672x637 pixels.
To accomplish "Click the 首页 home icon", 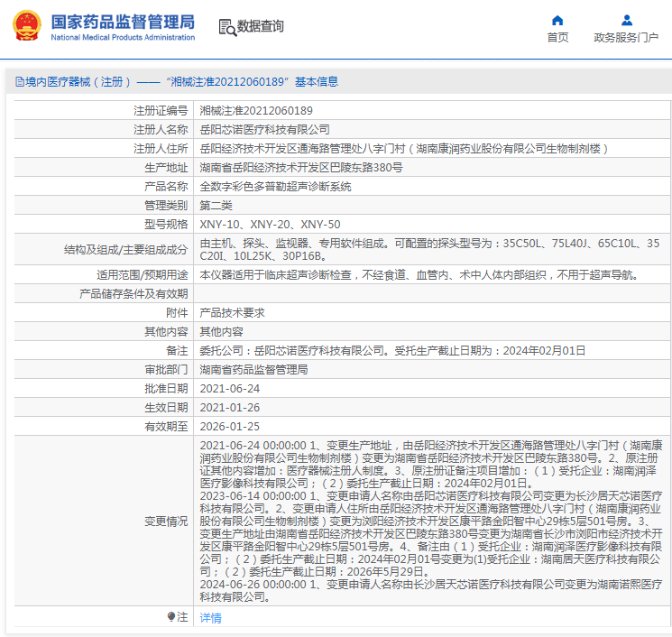I will (557, 20).
